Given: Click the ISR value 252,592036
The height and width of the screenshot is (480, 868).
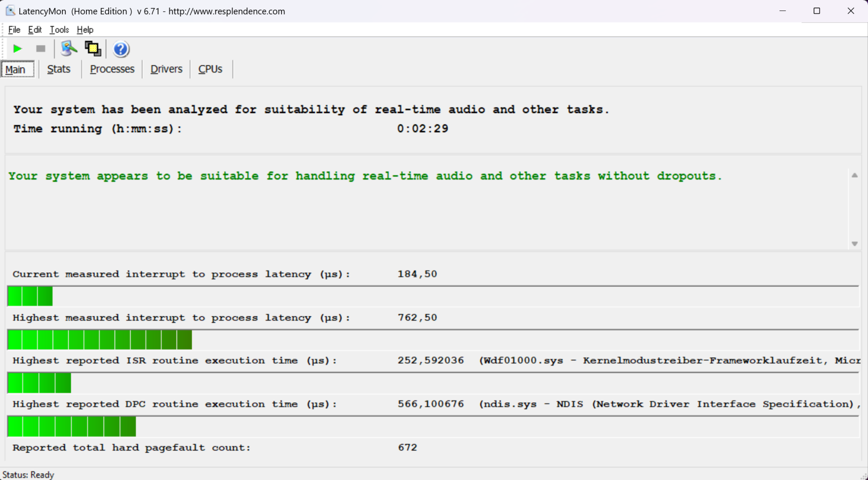Looking at the screenshot, I should tap(431, 361).
